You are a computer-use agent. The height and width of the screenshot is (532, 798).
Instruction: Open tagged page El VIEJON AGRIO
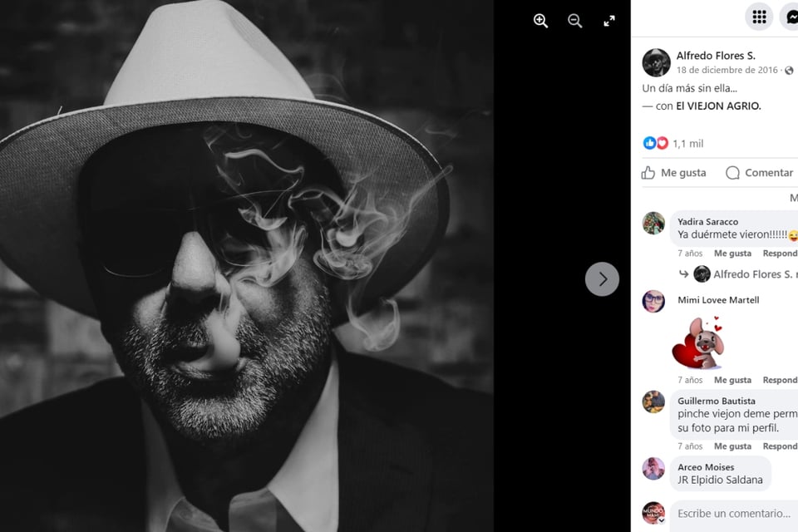pos(718,106)
